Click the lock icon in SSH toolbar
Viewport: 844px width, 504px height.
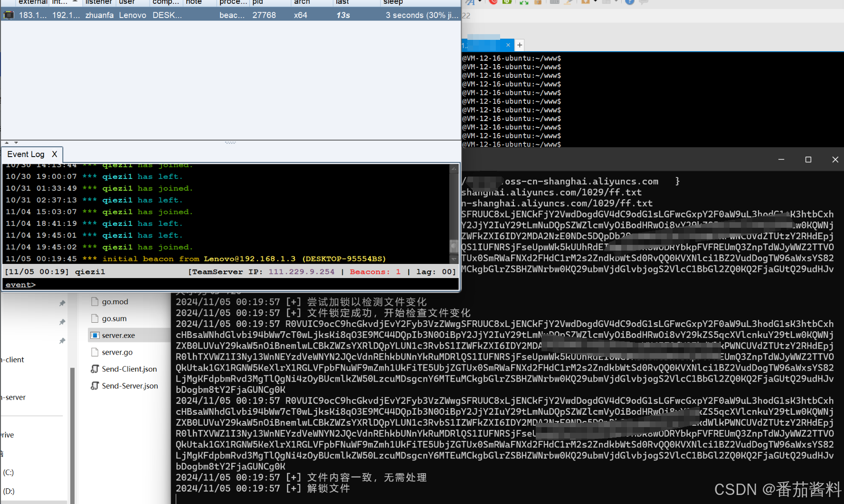click(x=538, y=2)
